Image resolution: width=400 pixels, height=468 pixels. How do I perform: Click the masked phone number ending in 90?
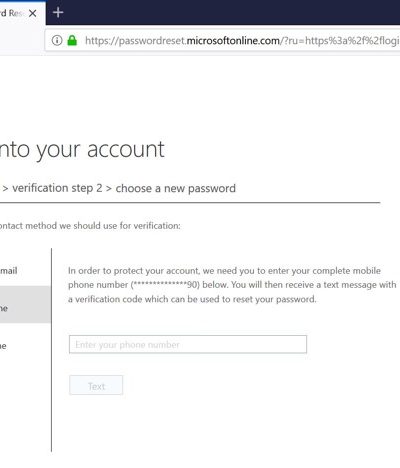coord(165,285)
